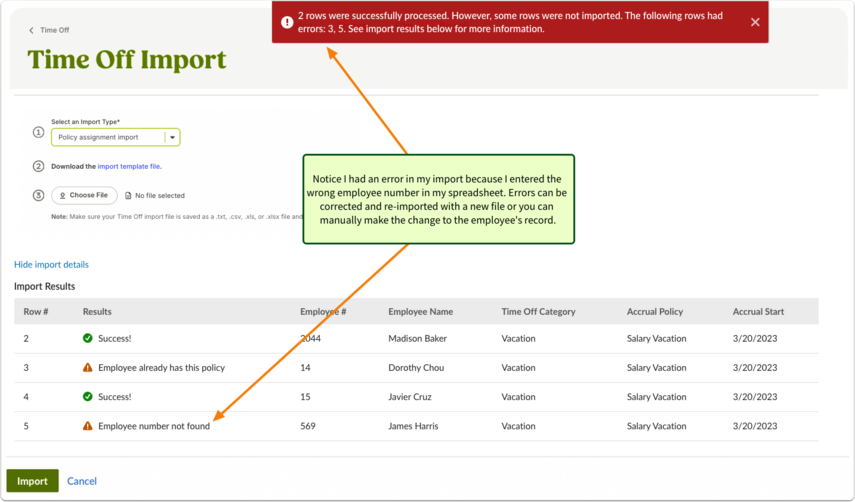Download the import template file
Image resolution: width=855 pixels, height=502 pixels.
click(x=129, y=166)
